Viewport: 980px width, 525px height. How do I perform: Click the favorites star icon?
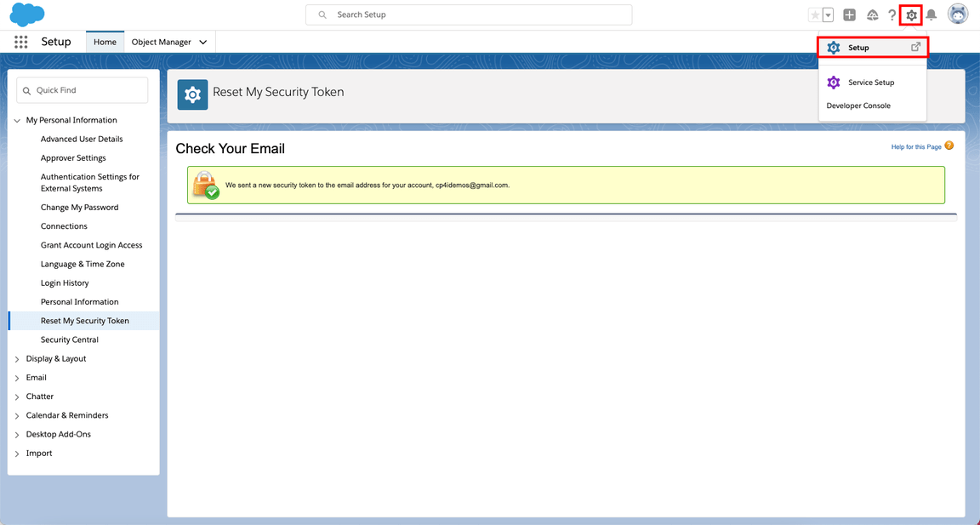point(815,15)
